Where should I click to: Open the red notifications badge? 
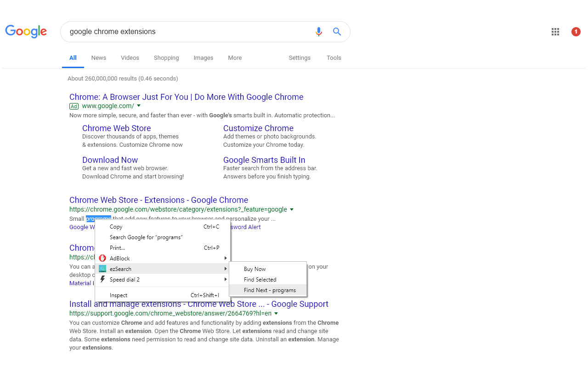coord(576,32)
